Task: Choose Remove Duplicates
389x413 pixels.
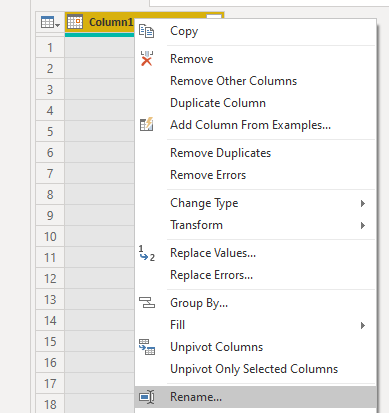Action: tap(220, 153)
